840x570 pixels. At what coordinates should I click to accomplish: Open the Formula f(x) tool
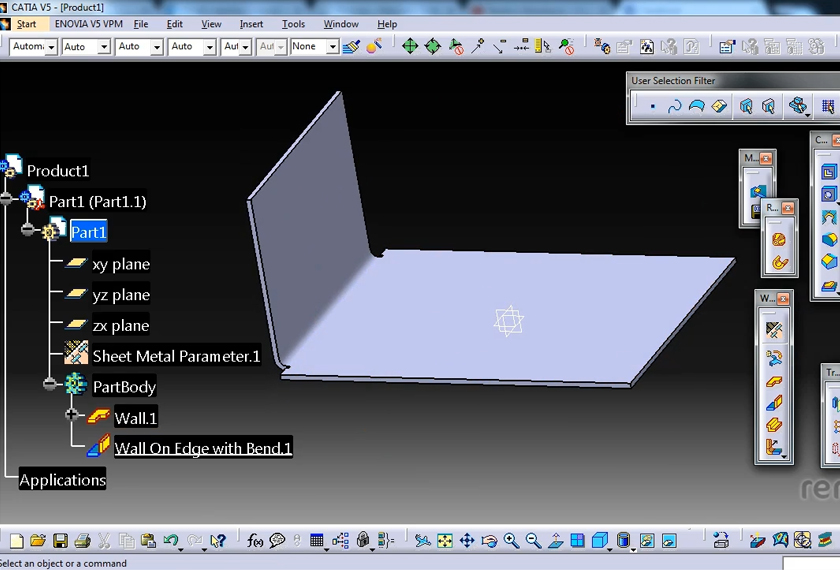point(255,541)
